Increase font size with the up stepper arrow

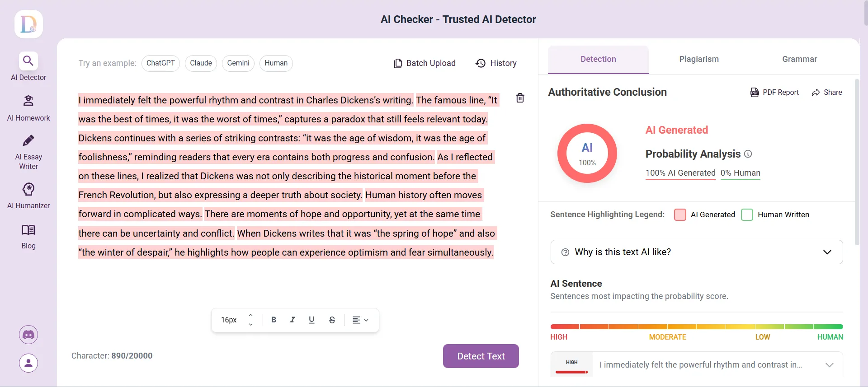coord(250,315)
